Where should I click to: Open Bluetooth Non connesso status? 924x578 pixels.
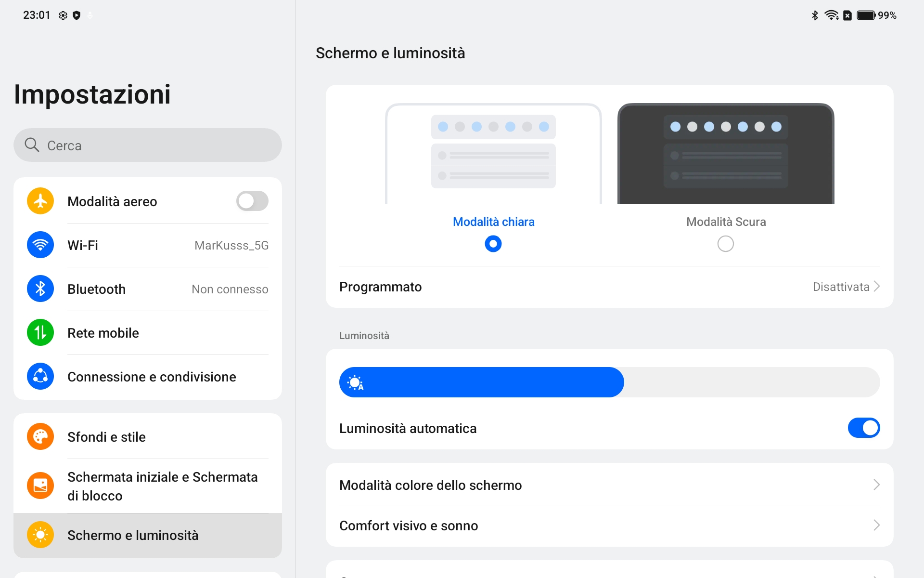click(230, 289)
